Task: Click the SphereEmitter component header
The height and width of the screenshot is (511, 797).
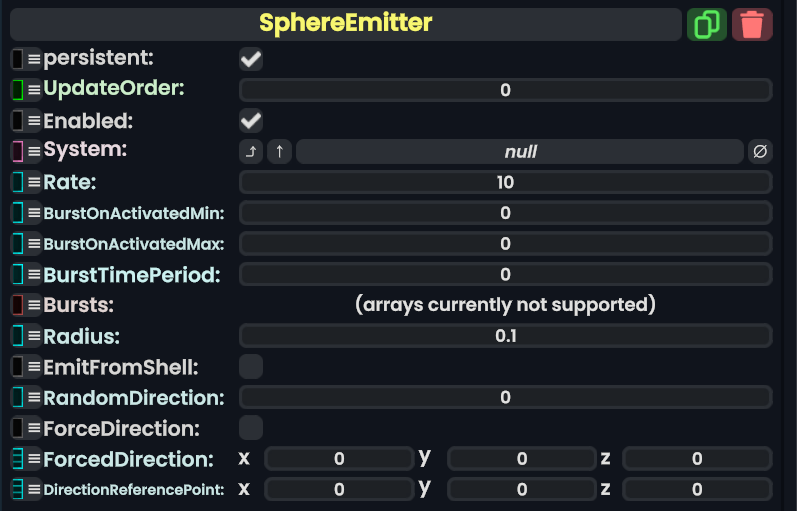Action: [345, 24]
